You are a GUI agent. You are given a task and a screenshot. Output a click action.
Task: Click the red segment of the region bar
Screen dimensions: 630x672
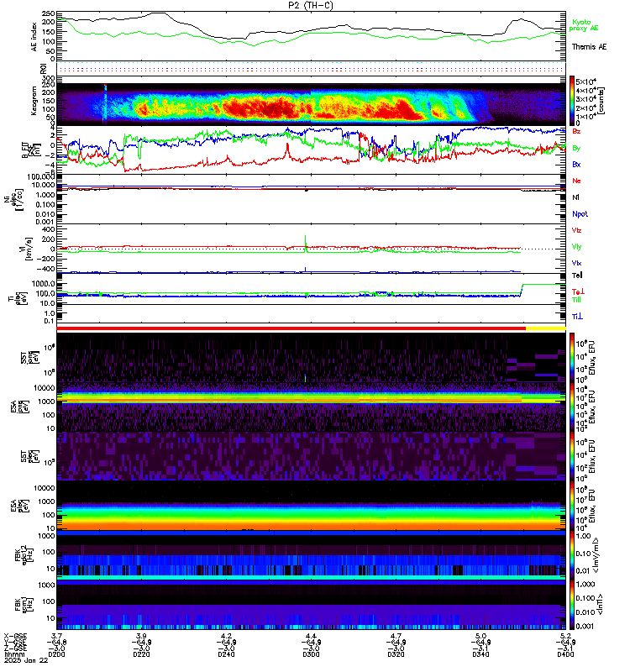point(291,328)
